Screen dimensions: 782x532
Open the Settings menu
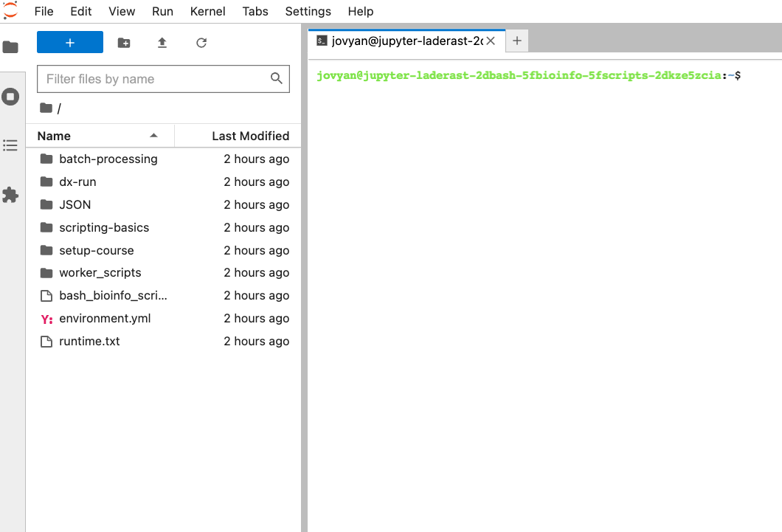point(308,12)
